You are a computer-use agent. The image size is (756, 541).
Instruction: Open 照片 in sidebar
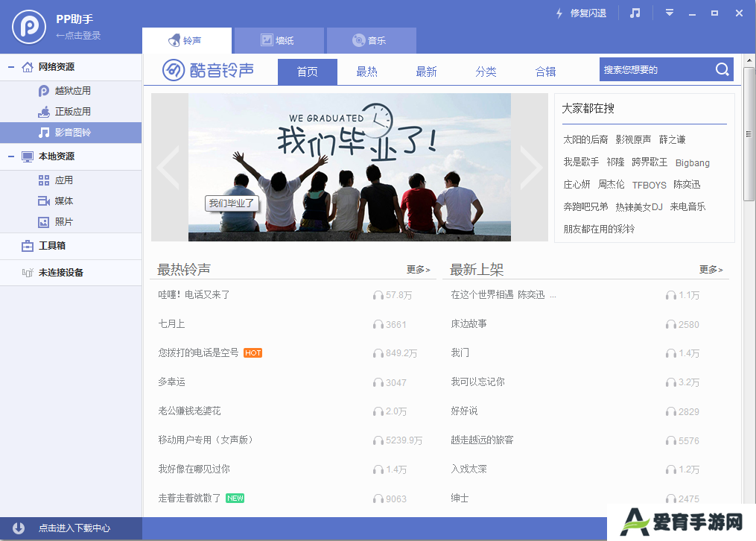pyautogui.click(x=71, y=222)
